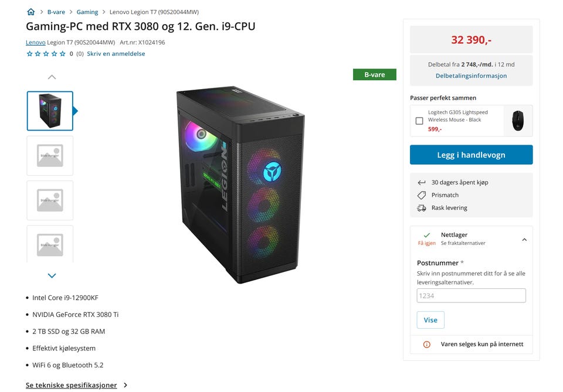The image size is (563, 392).
Task: Open Gaming breadcrumb
Action: click(x=87, y=12)
